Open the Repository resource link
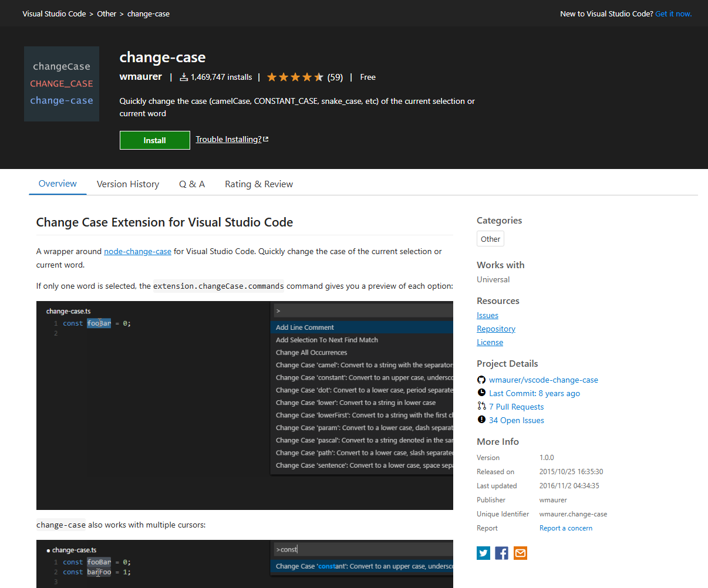 (496, 329)
